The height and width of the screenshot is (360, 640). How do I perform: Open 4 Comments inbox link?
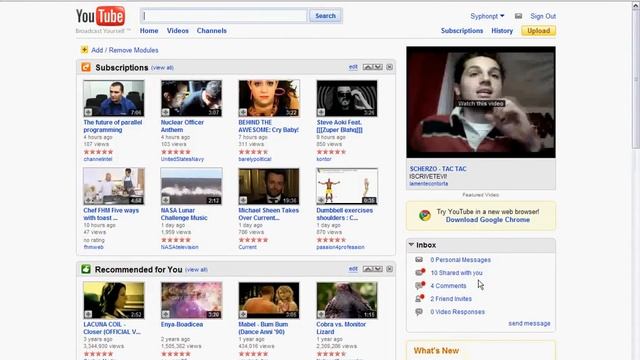click(448, 286)
